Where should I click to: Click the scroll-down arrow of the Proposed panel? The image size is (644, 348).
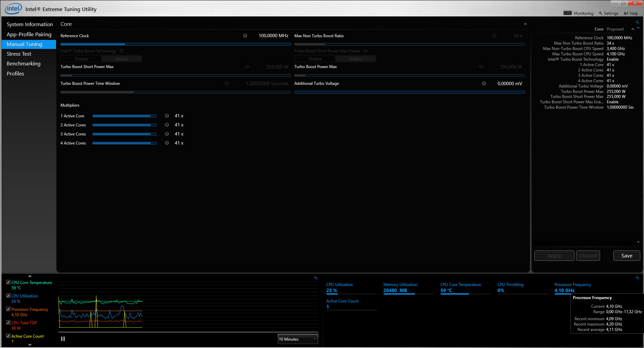(x=638, y=242)
